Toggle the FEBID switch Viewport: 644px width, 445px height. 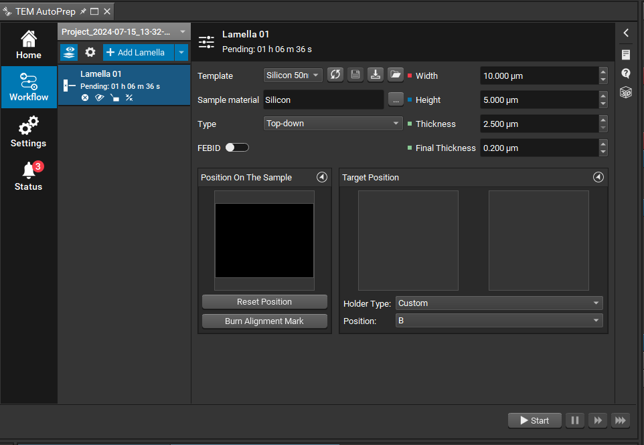[236, 148]
